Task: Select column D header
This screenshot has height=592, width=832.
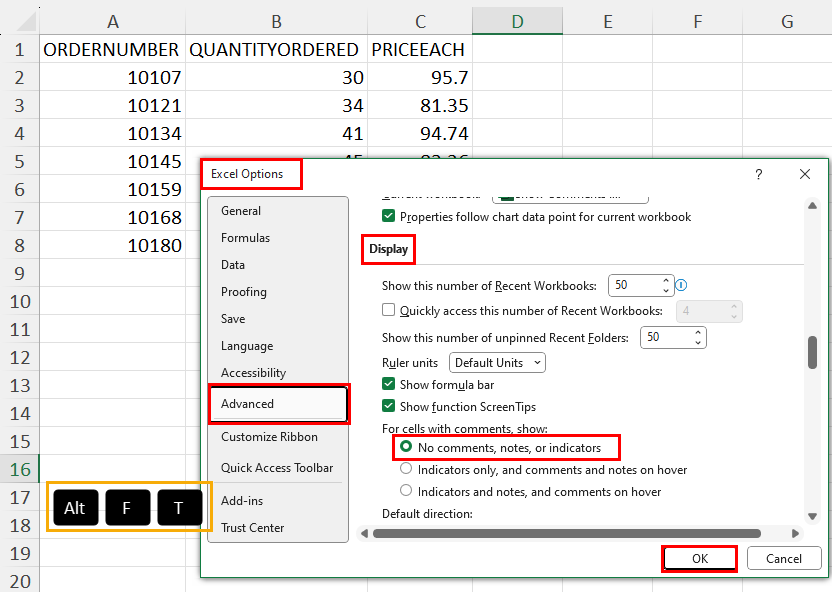Action: tap(517, 22)
